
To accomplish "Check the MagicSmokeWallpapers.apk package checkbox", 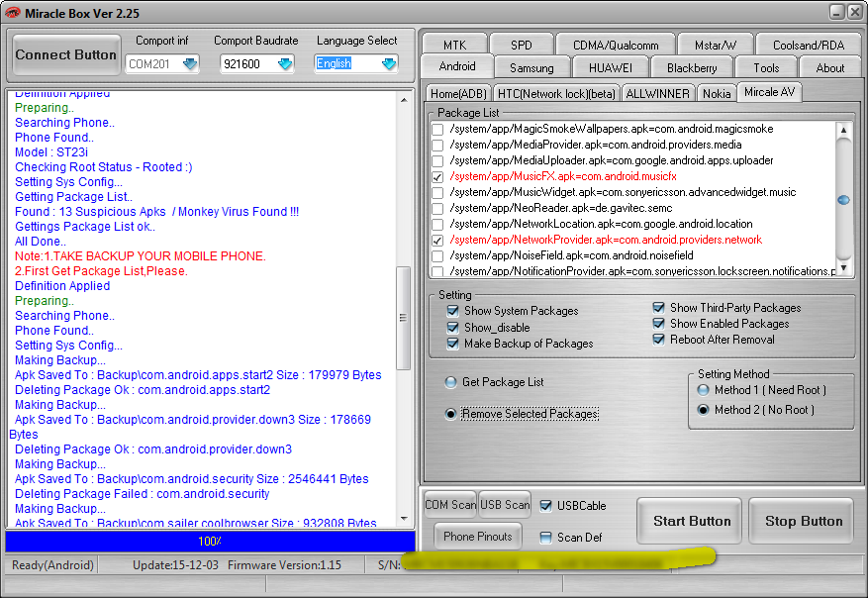I will [x=437, y=129].
